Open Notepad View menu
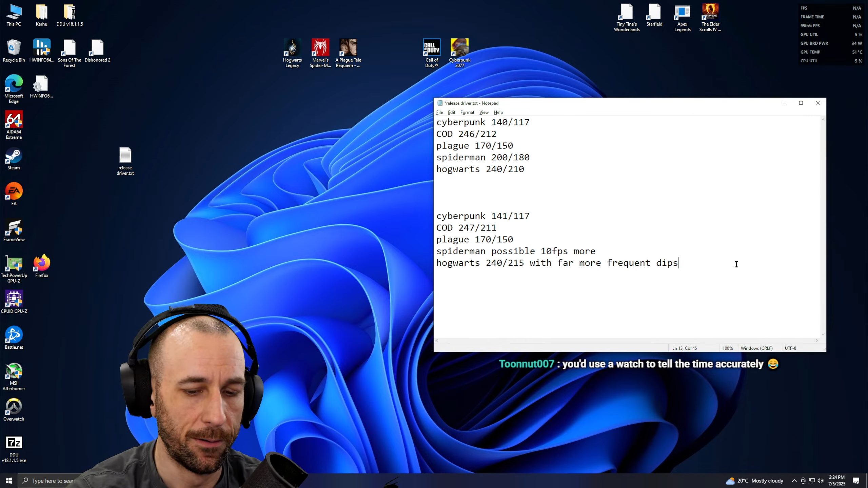868x488 pixels. point(484,112)
